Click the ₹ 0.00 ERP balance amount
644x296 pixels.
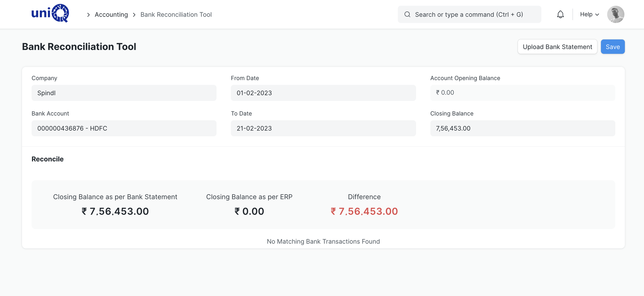pos(249,211)
